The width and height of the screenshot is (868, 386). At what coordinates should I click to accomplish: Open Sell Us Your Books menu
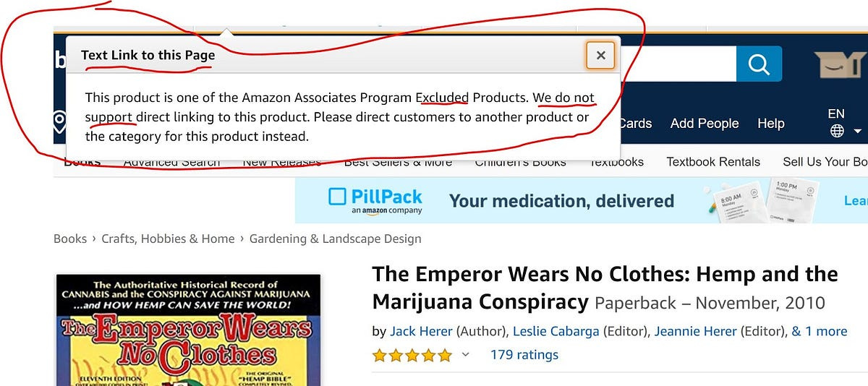pyautogui.click(x=825, y=162)
